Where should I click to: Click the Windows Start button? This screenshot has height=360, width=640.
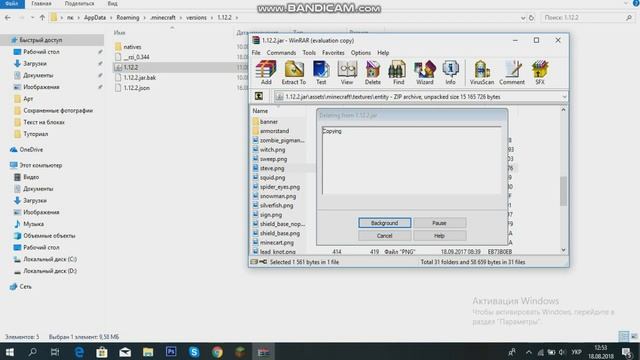pos(10,351)
